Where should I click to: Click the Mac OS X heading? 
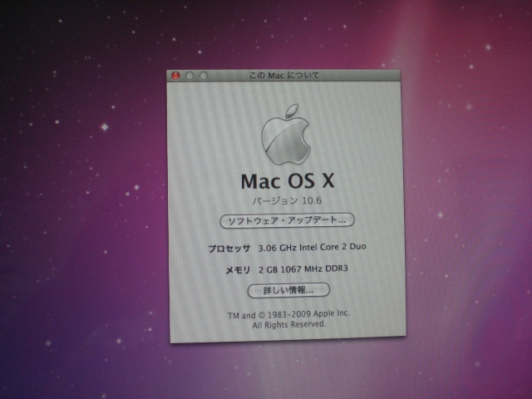(288, 181)
